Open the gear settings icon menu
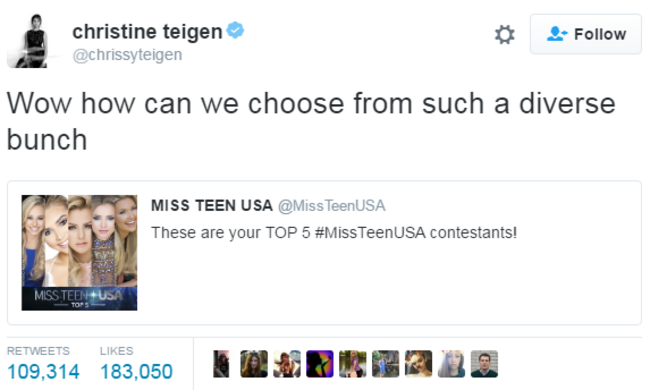 tap(504, 34)
